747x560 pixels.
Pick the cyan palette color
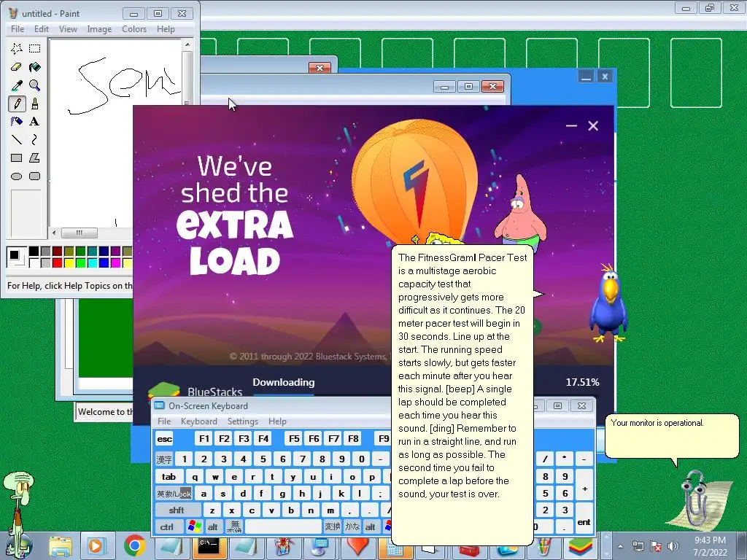93,262
